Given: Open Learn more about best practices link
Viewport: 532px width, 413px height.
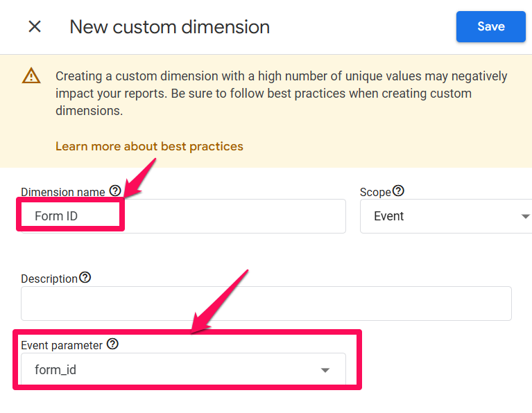Looking at the screenshot, I should pyautogui.click(x=149, y=146).
